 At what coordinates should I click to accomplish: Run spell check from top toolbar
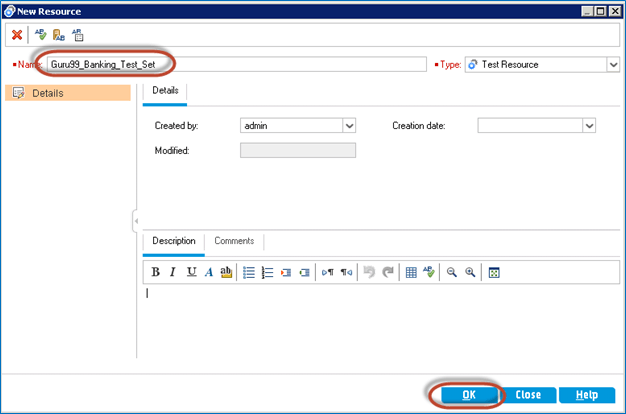(38, 35)
